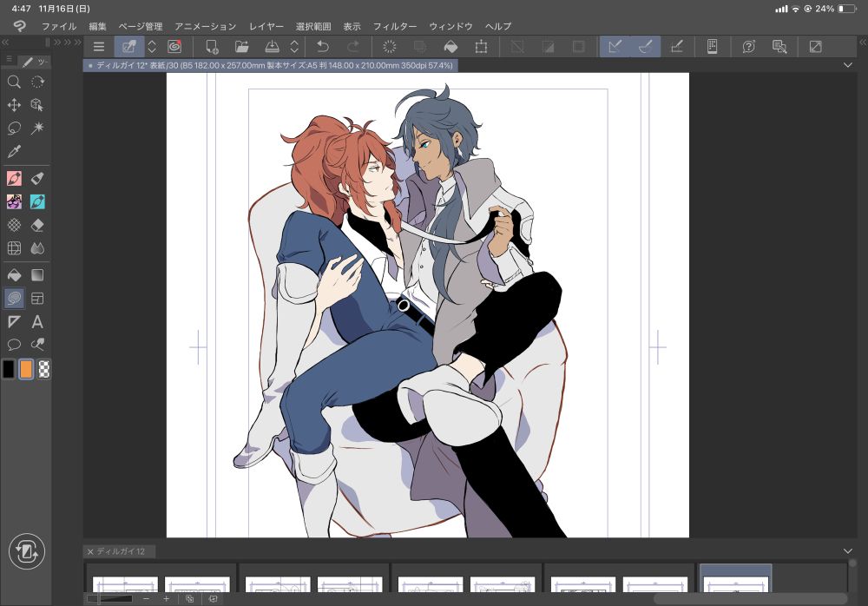This screenshot has width=868, height=606.
Task: Click the Open file folder icon
Action: pos(243,47)
